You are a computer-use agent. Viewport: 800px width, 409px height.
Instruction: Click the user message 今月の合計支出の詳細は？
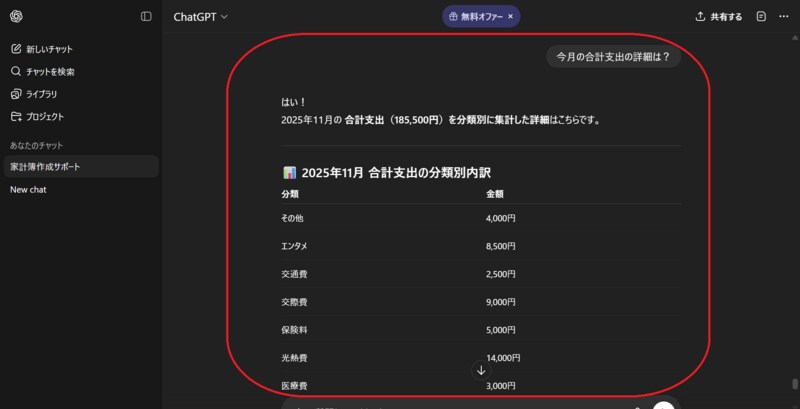point(613,57)
